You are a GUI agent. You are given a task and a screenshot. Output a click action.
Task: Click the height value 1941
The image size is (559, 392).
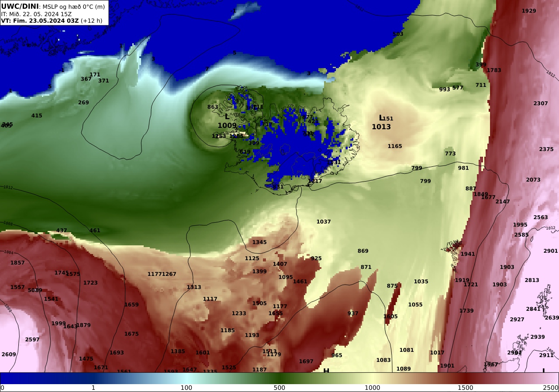(x=468, y=254)
